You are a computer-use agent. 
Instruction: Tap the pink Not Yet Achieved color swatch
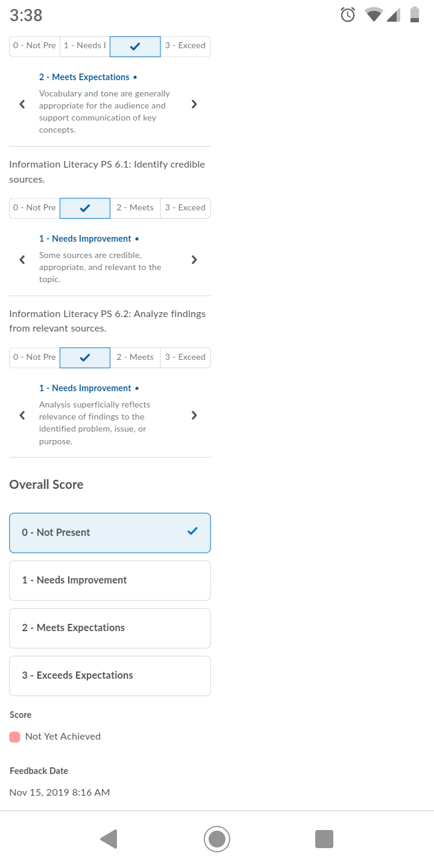tap(15, 737)
